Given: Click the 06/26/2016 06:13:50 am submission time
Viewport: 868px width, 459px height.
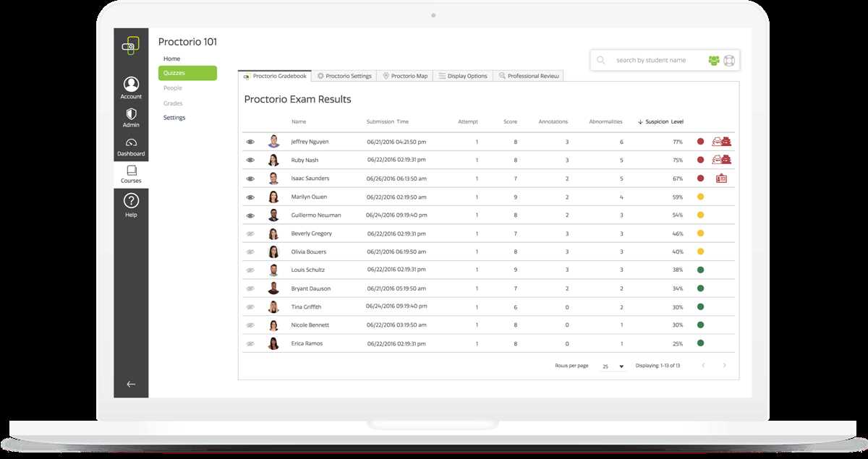Looking at the screenshot, I should pos(396,179).
